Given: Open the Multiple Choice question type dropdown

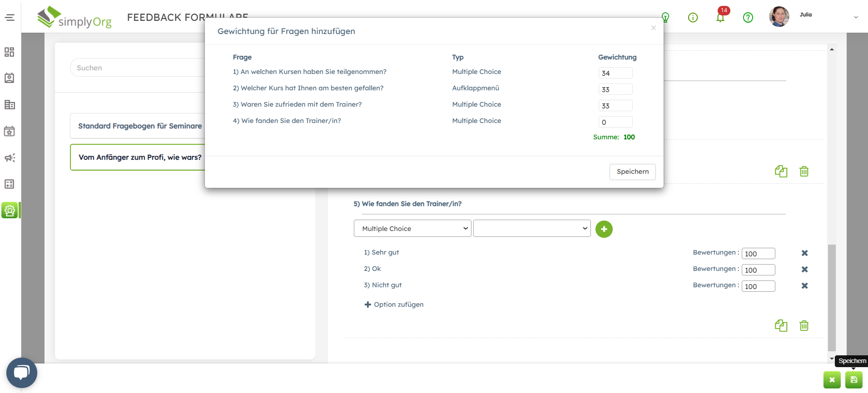Looking at the screenshot, I should (x=412, y=229).
